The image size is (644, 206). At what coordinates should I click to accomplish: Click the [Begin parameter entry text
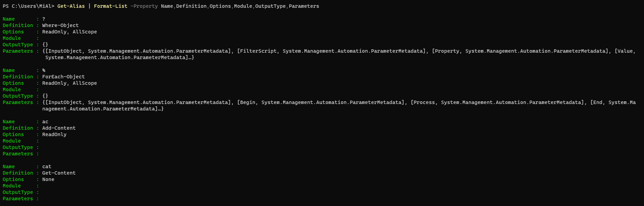(x=247, y=102)
